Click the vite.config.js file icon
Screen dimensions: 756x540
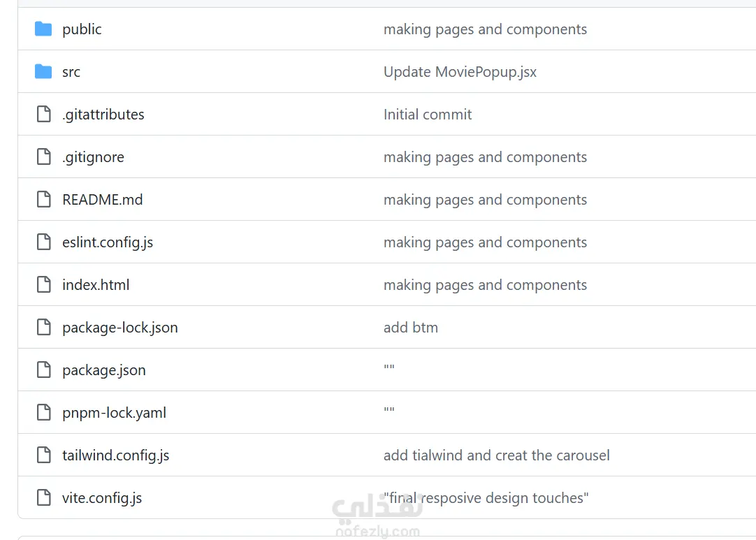click(x=43, y=498)
